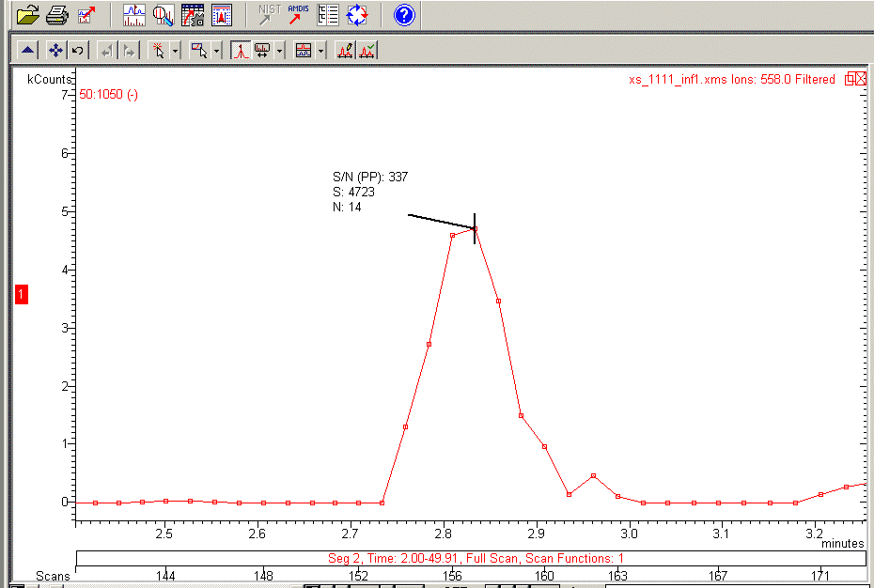Select the red plot number 1 marker
The height and width of the screenshot is (588, 874).
tap(22, 294)
